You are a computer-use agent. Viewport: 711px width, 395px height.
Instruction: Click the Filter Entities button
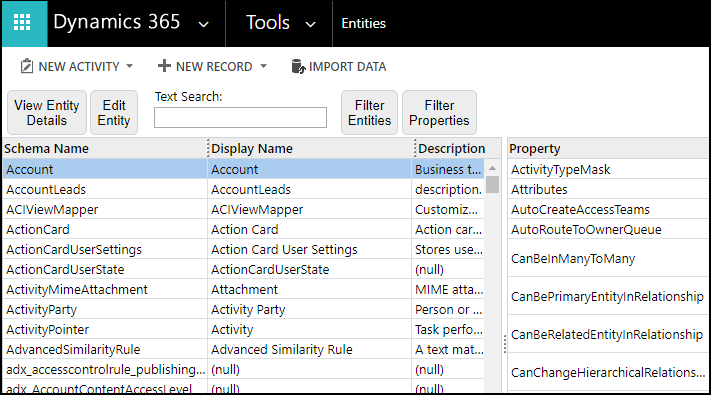point(370,112)
